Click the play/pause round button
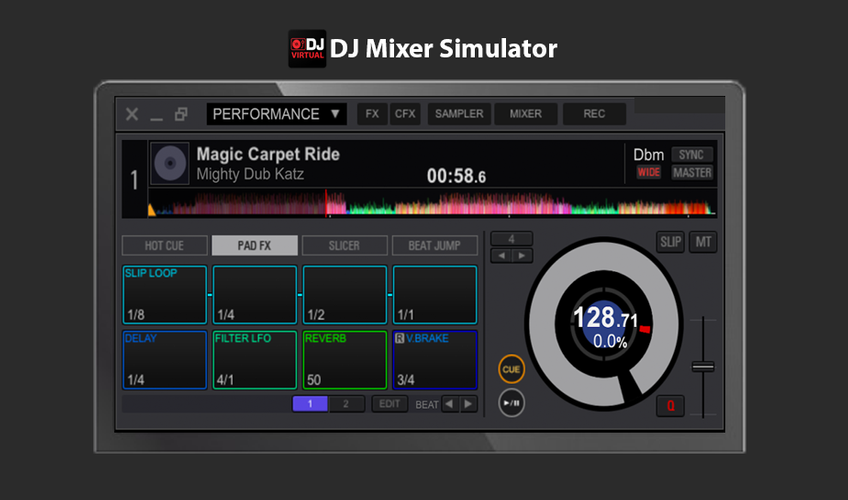 coord(511,403)
